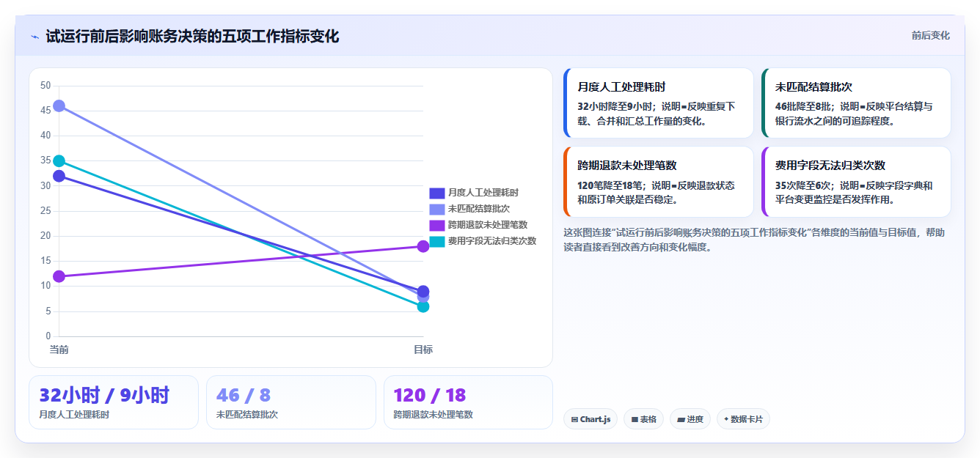Viewport: 980px width, 458px height.
Task: Click 月度人工处理耗时 label under 32小时 / 9小时
Action: 74,415
